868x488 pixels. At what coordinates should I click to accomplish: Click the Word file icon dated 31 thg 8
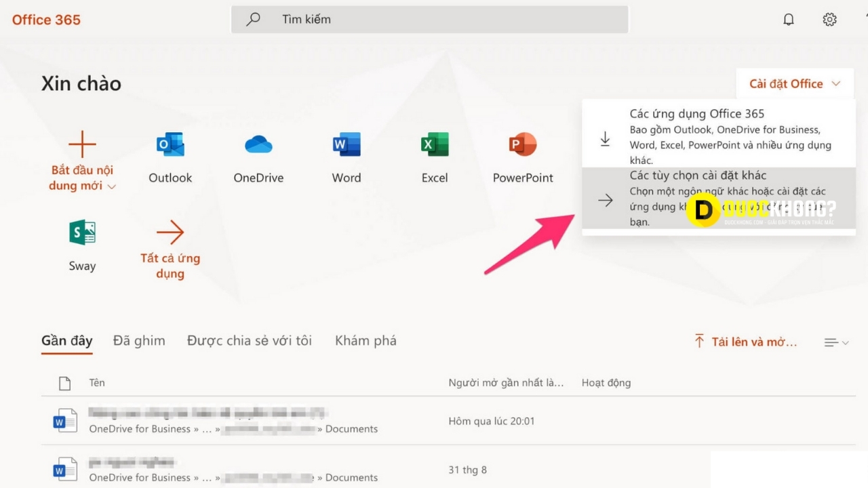(65, 469)
